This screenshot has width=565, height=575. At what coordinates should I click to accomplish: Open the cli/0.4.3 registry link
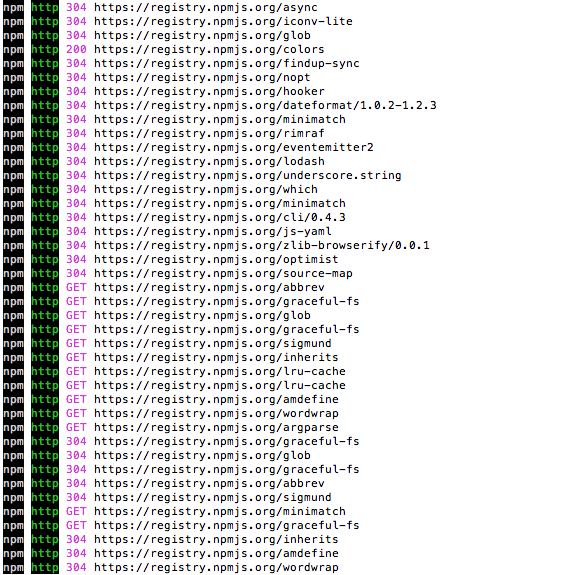click(220, 217)
